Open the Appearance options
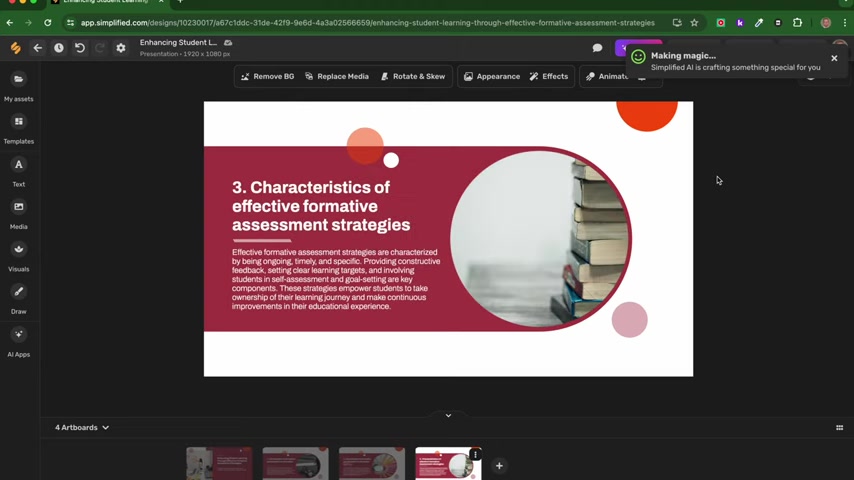 (x=491, y=76)
